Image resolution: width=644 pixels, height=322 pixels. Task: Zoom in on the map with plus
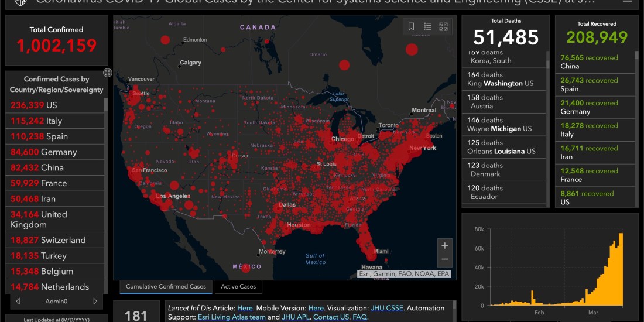pyautogui.click(x=444, y=246)
